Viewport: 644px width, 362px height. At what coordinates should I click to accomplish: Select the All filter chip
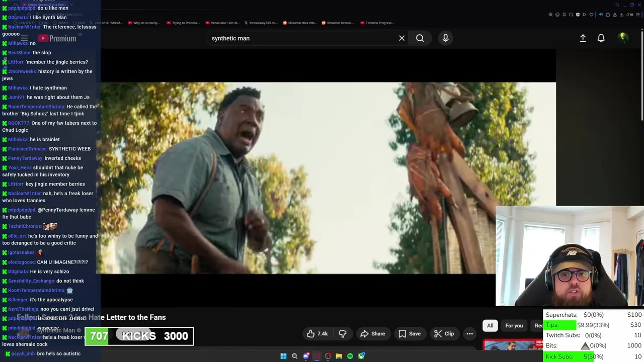tap(490, 326)
